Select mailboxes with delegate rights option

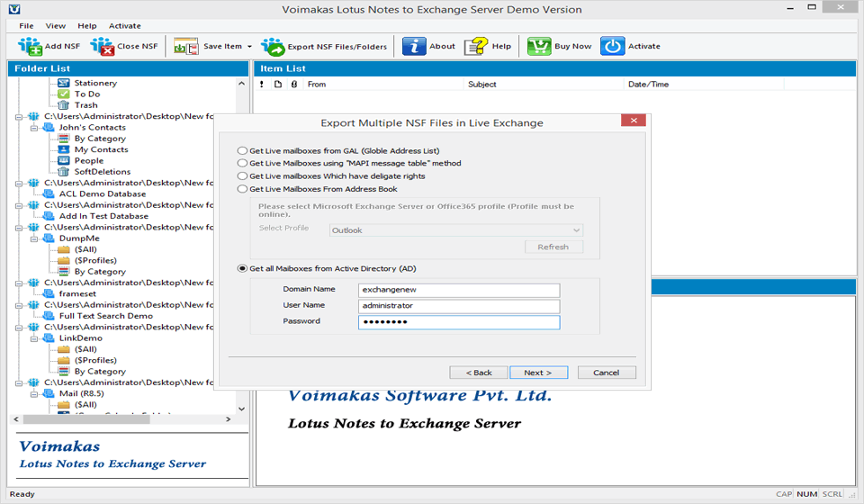[242, 176]
